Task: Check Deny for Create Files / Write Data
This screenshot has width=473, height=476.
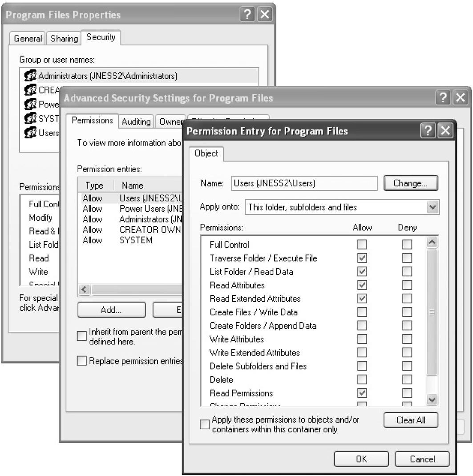Action: [x=407, y=312]
